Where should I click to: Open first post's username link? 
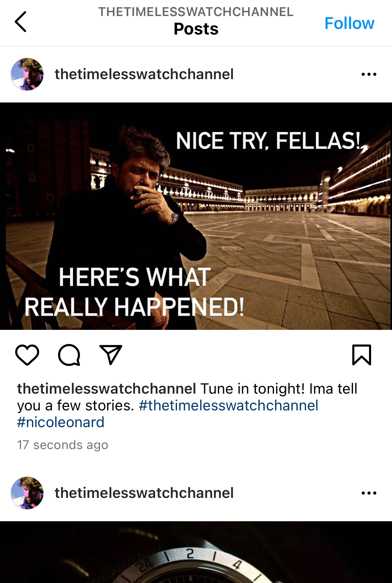coord(144,74)
